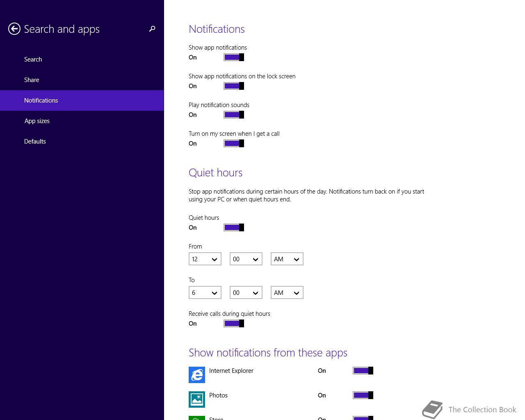The height and width of the screenshot is (420, 525).
Task: Disable Internet Explorer notifications
Action: click(363, 371)
